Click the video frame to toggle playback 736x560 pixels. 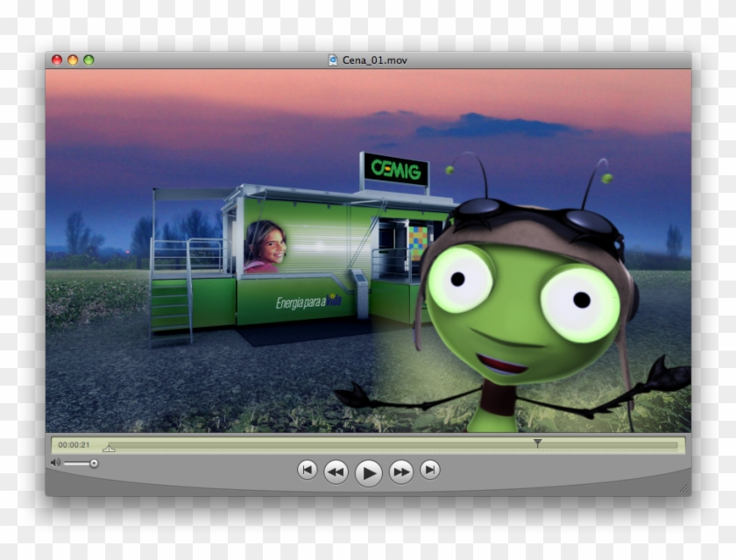pos(368,254)
